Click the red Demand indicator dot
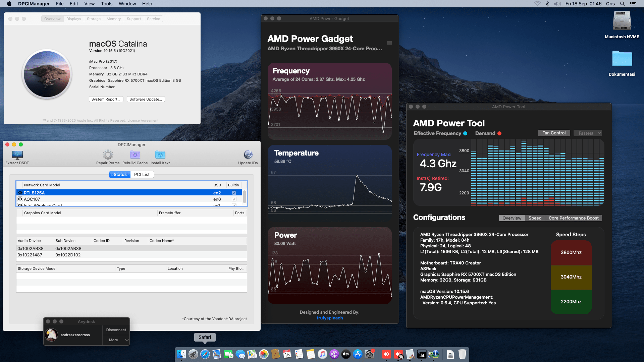The width and height of the screenshot is (644, 362). (499, 133)
